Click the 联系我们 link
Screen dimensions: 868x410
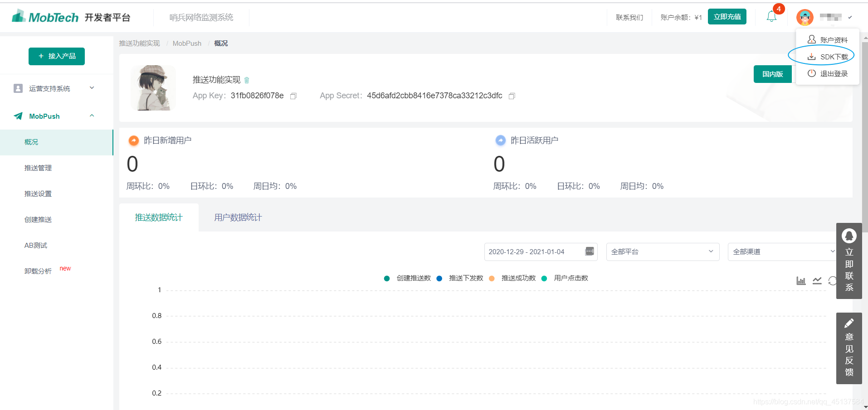[629, 18]
